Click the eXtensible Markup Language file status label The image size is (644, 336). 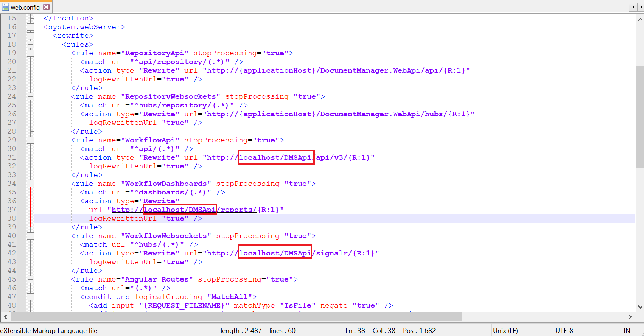click(x=49, y=330)
